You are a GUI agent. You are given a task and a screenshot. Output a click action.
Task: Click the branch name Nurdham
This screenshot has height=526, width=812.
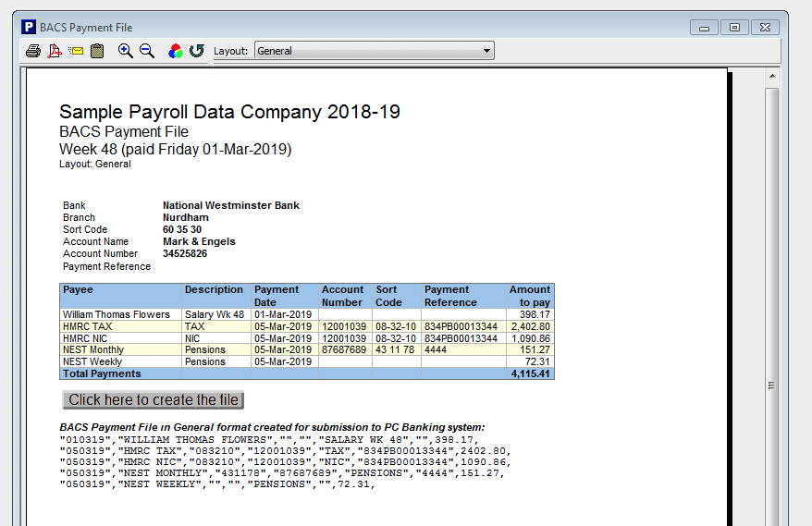pos(186,217)
